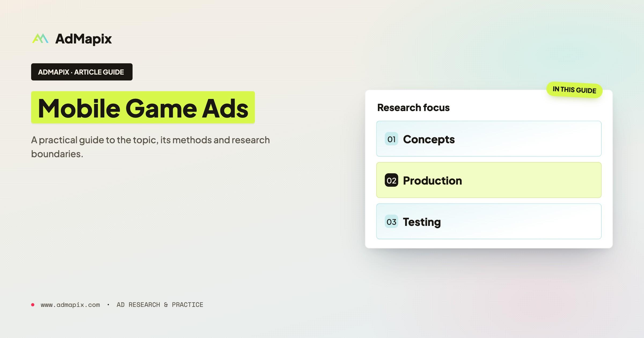This screenshot has width=644, height=338.
Task: Click the AD RESEARCH & PRACTICE text
Action: 160,305
